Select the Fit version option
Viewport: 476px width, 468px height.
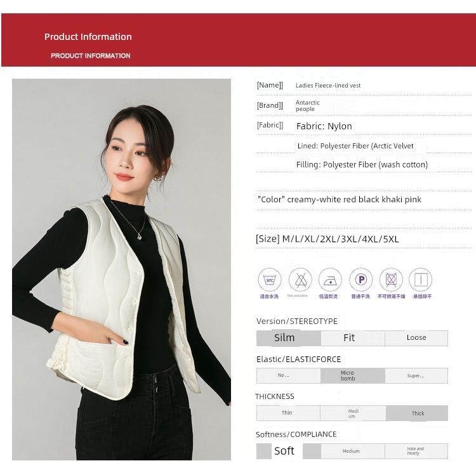353,338
